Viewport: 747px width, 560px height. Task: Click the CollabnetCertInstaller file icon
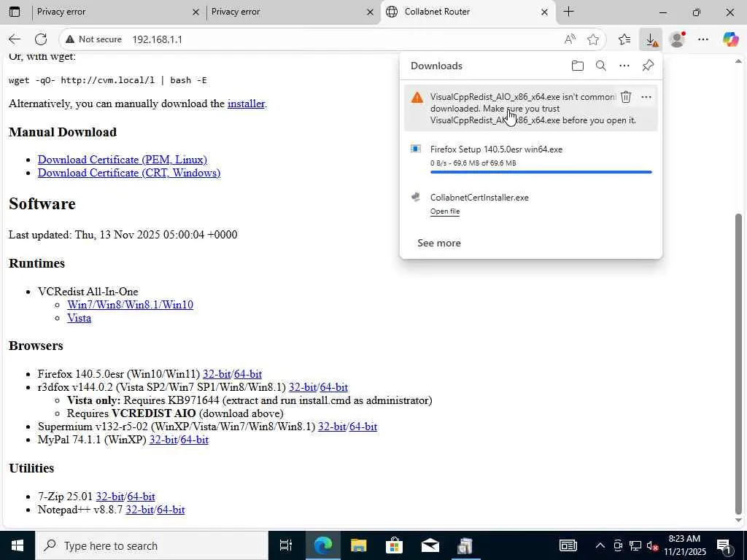(416, 197)
